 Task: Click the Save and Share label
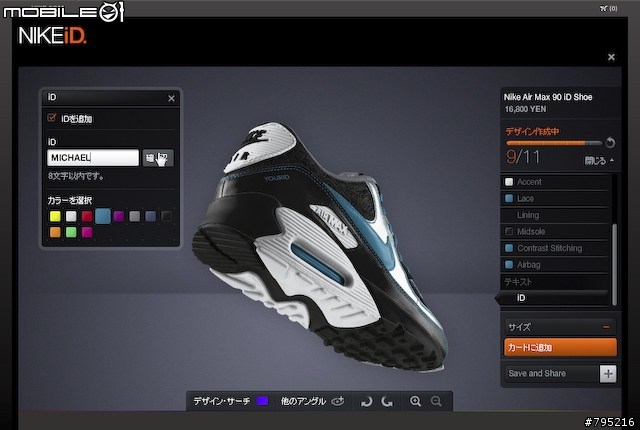537,373
